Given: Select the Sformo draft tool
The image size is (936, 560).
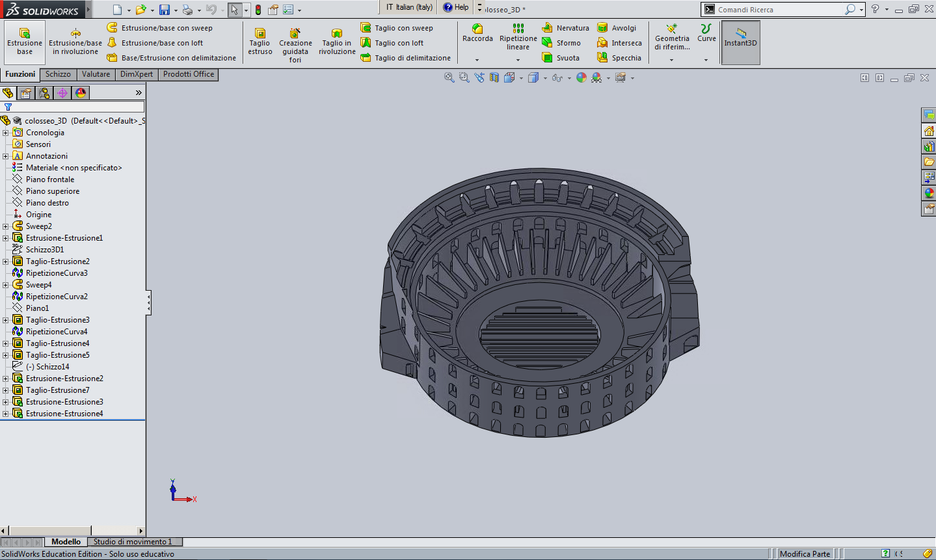Looking at the screenshot, I should coord(561,43).
